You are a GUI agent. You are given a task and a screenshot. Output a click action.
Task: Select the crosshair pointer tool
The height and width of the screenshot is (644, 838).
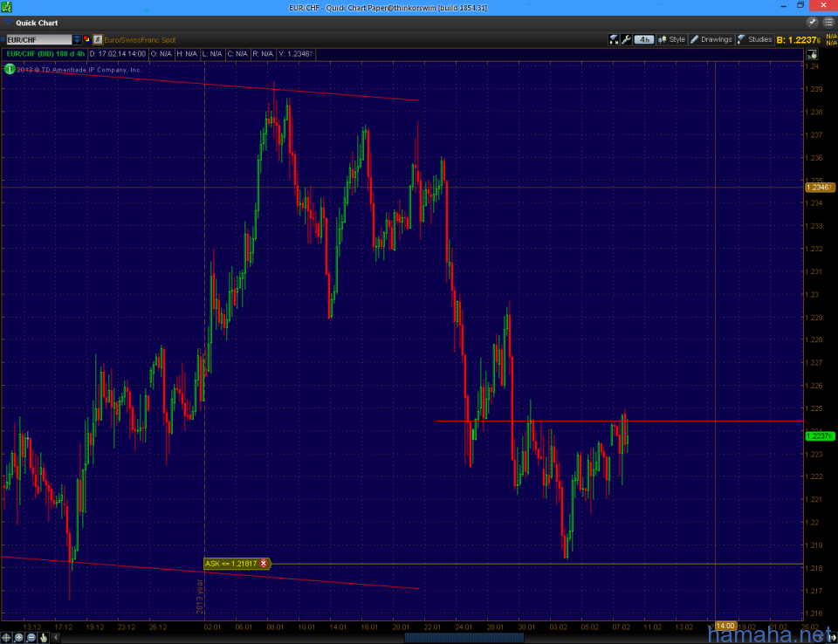point(6,638)
